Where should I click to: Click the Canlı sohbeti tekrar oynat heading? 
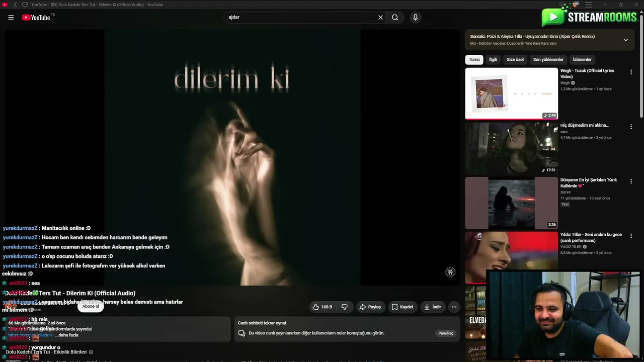click(262, 323)
